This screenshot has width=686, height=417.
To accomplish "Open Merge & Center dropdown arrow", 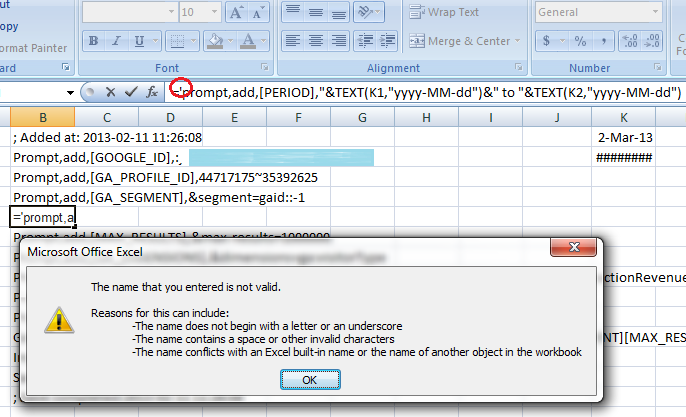I will pyautogui.click(x=518, y=41).
